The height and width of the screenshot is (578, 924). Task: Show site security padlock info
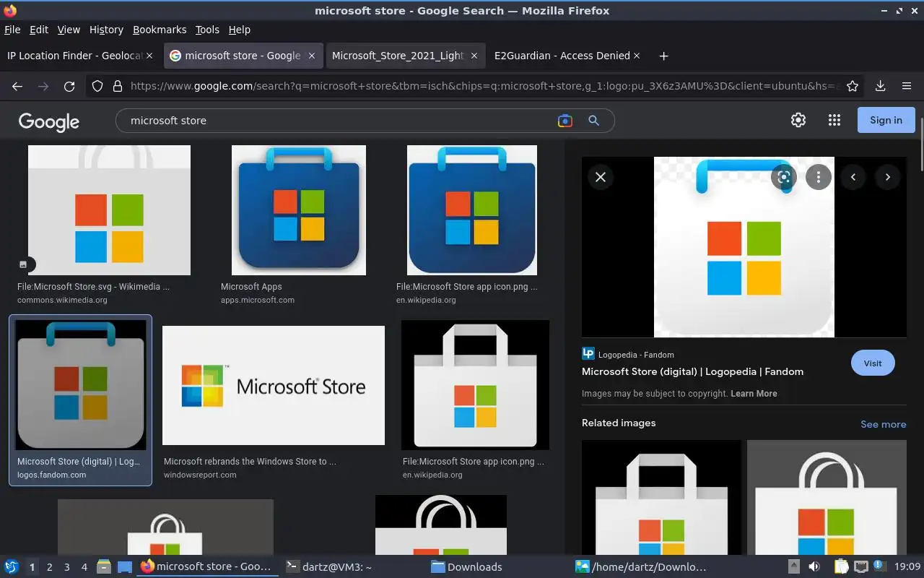[118, 86]
